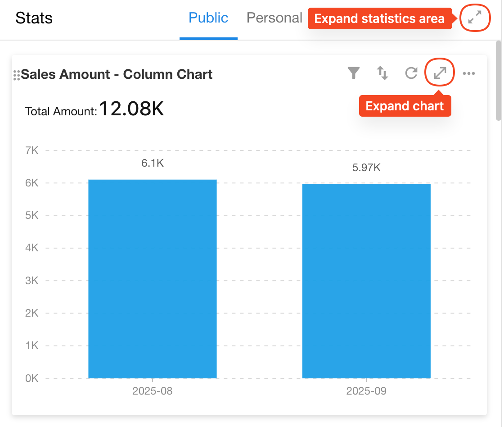Click the 2025-08 x-axis label

(153, 391)
